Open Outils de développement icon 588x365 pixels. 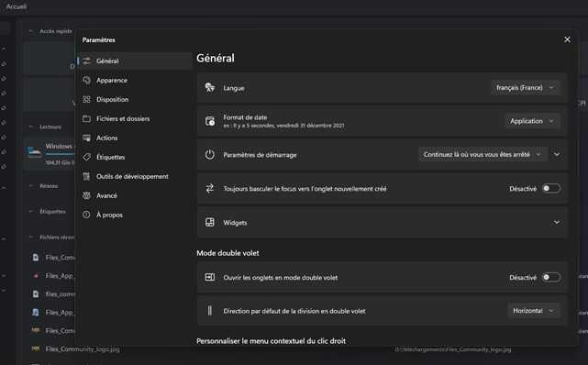(86, 176)
